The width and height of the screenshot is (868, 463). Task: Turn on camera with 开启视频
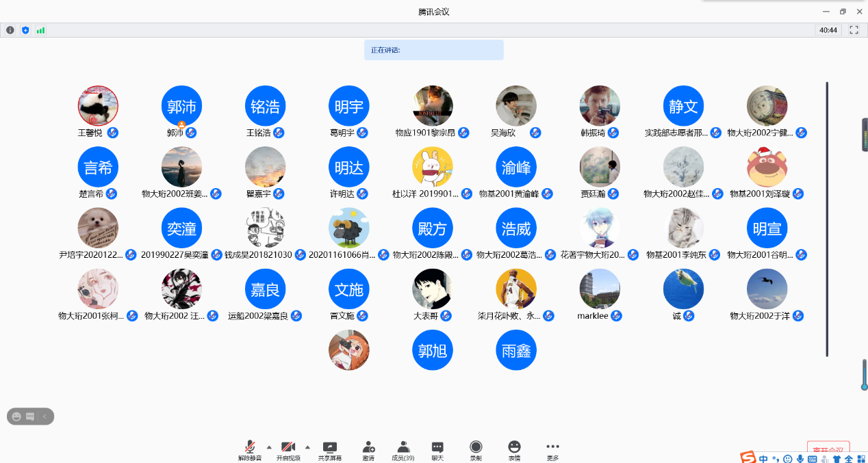[288, 447]
